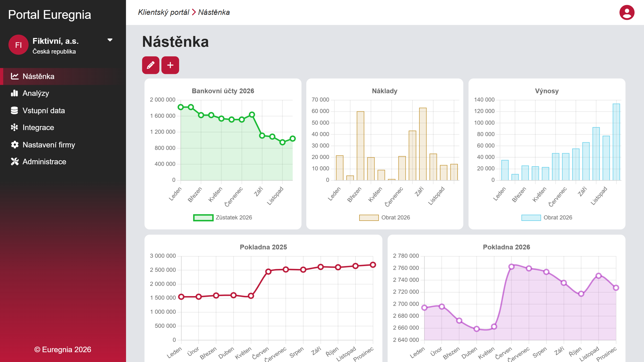Click the Česká republika country label
The width and height of the screenshot is (644, 362).
click(54, 52)
